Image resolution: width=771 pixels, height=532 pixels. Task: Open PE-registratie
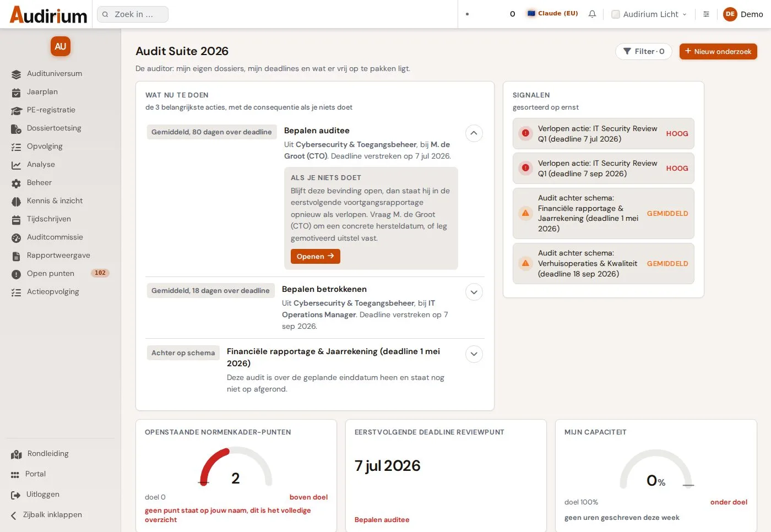[51, 110]
